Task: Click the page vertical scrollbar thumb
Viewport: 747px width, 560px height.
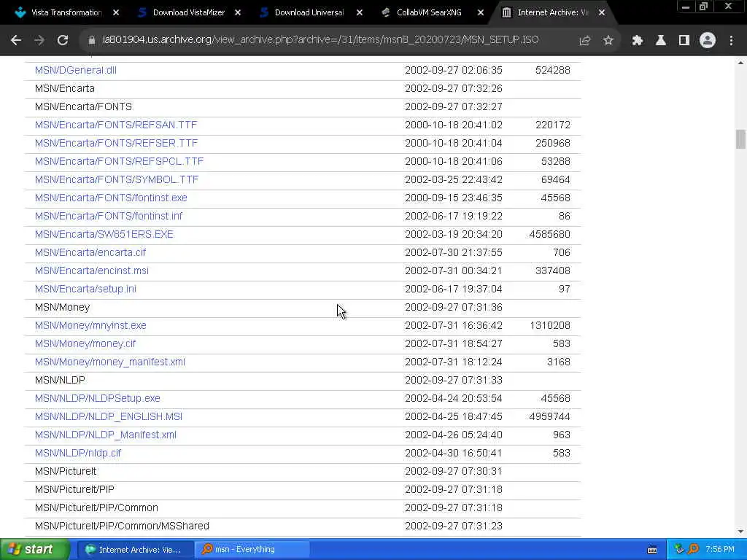Action: point(740,139)
